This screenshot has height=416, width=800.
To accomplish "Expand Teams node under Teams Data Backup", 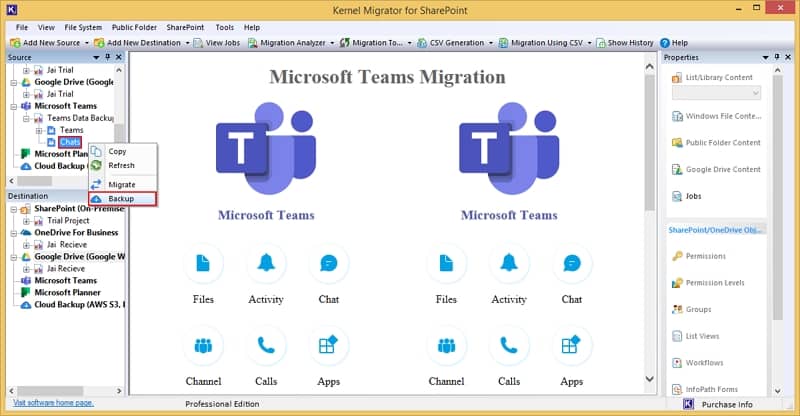I will pos(39,130).
